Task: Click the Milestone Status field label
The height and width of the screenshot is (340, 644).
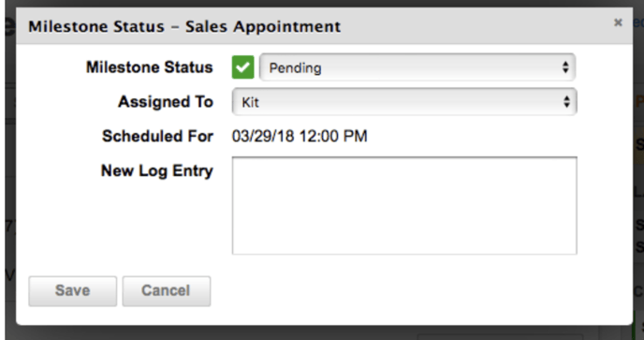Action: click(150, 67)
